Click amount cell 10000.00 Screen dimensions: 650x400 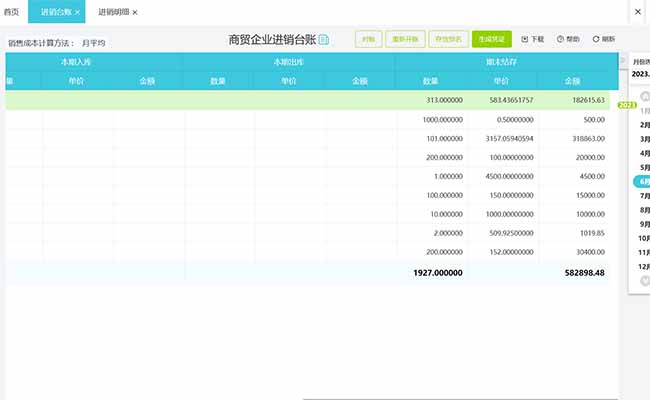pos(590,214)
